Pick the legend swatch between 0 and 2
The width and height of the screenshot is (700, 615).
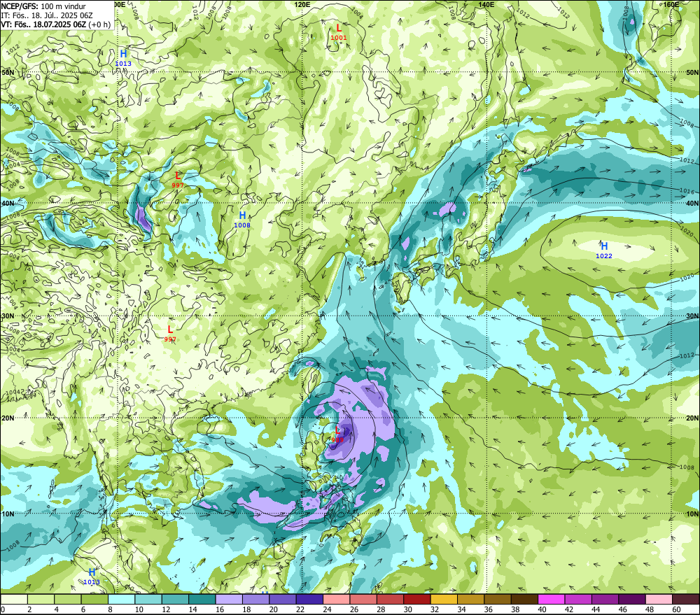tap(14, 599)
